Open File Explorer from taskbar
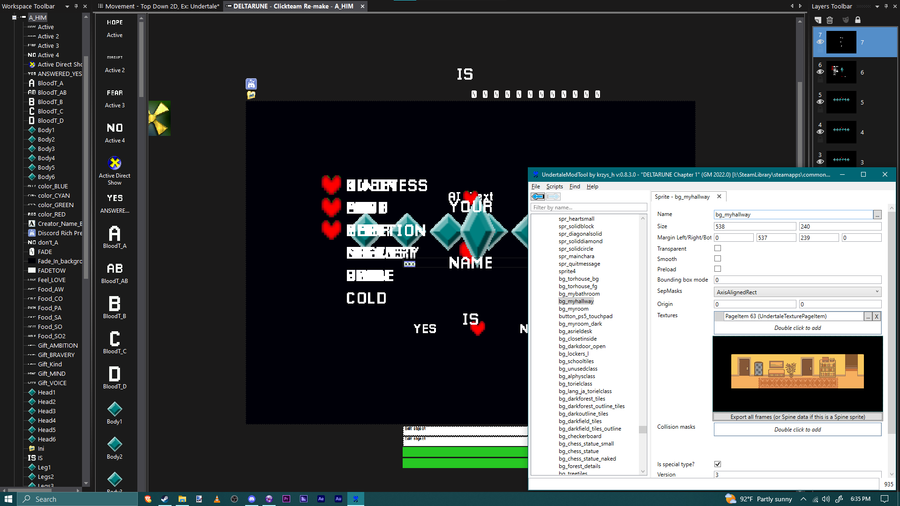Screen dimensions: 900x506 182,499
